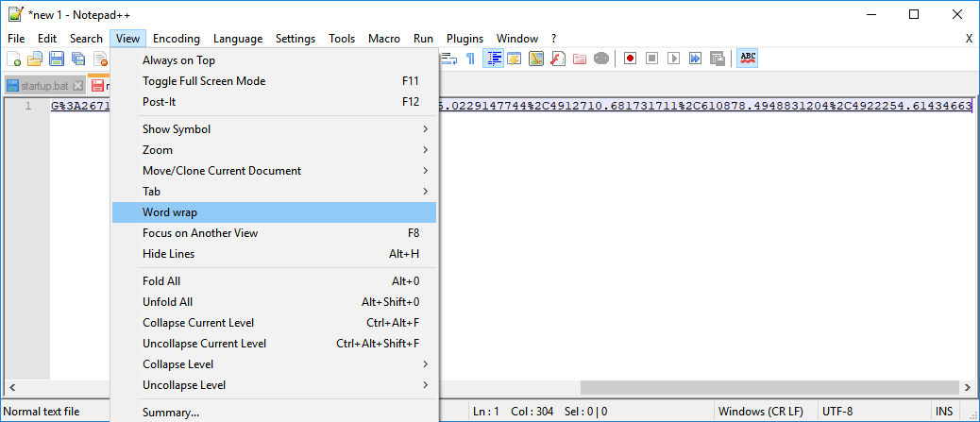Open the Function List toolbar icon
The image size is (980, 422).
[557, 59]
